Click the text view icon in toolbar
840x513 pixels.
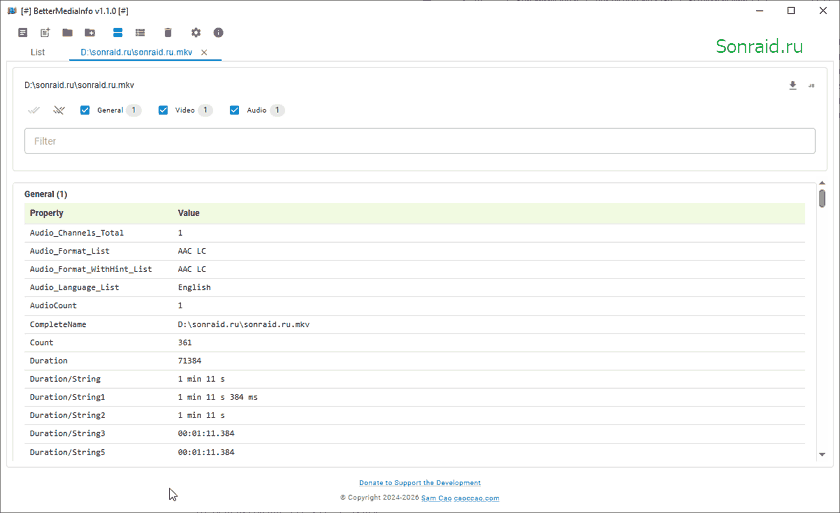(22, 33)
